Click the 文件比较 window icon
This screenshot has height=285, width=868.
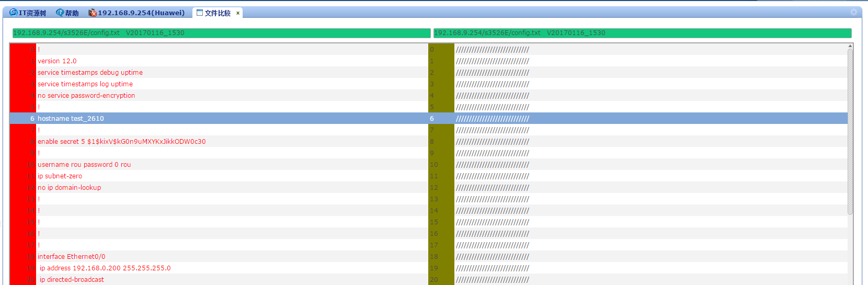(200, 13)
